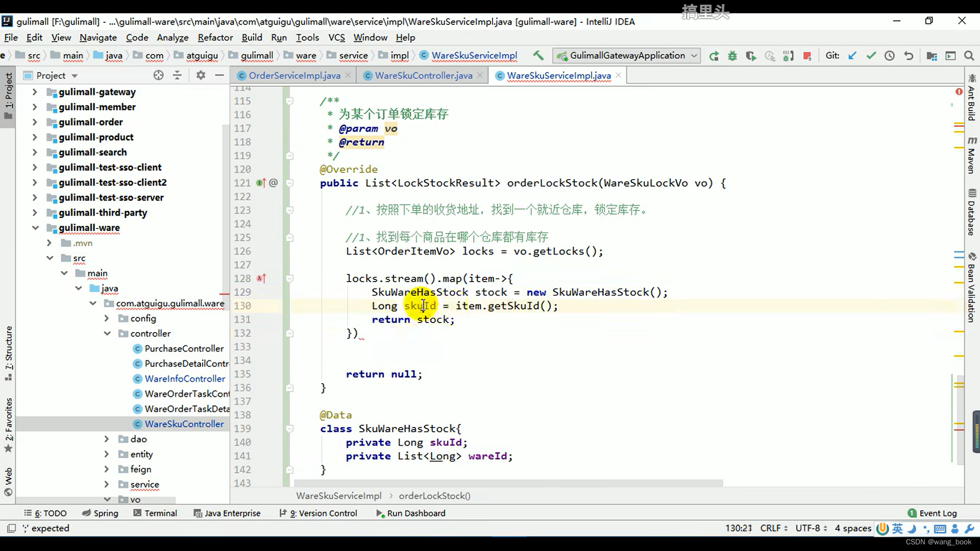Screen dimensions: 980x551
Task: Collapse the controller folder in tree
Action: (107, 333)
